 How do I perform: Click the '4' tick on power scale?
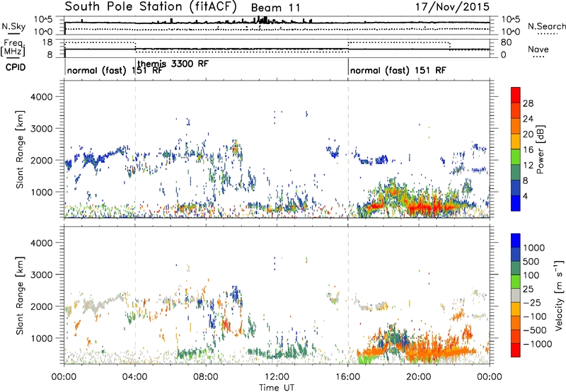(525, 196)
